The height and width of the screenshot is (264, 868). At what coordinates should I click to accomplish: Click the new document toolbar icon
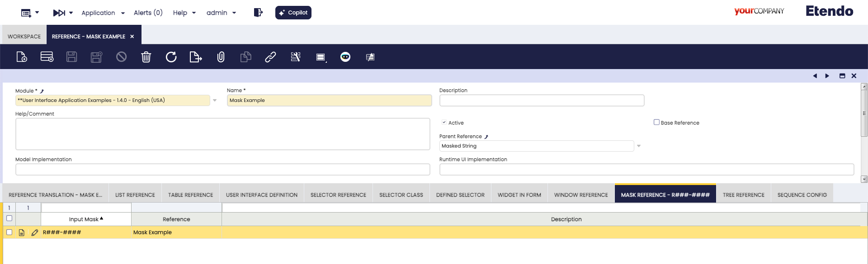pos(22,57)
